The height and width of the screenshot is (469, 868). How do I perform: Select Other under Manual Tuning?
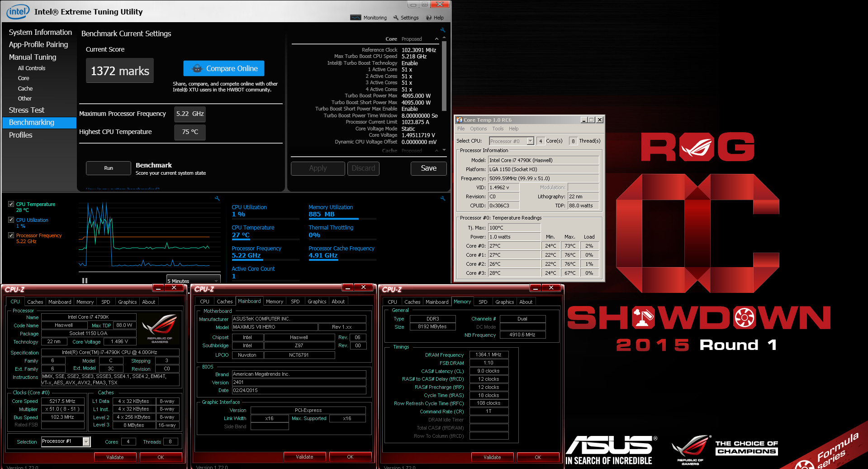click(x=25, y=99)
